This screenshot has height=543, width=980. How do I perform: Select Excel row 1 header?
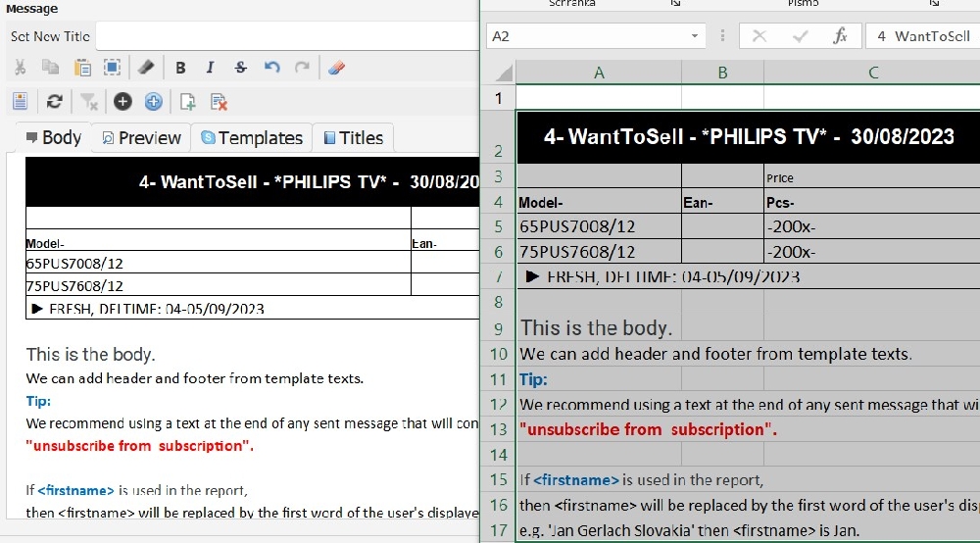(498, 98)
